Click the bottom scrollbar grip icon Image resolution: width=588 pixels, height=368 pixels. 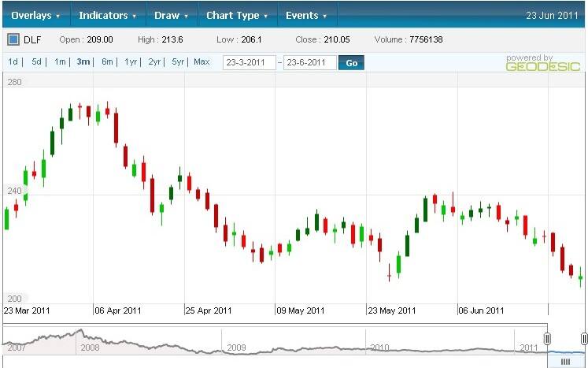pos(564,361)
